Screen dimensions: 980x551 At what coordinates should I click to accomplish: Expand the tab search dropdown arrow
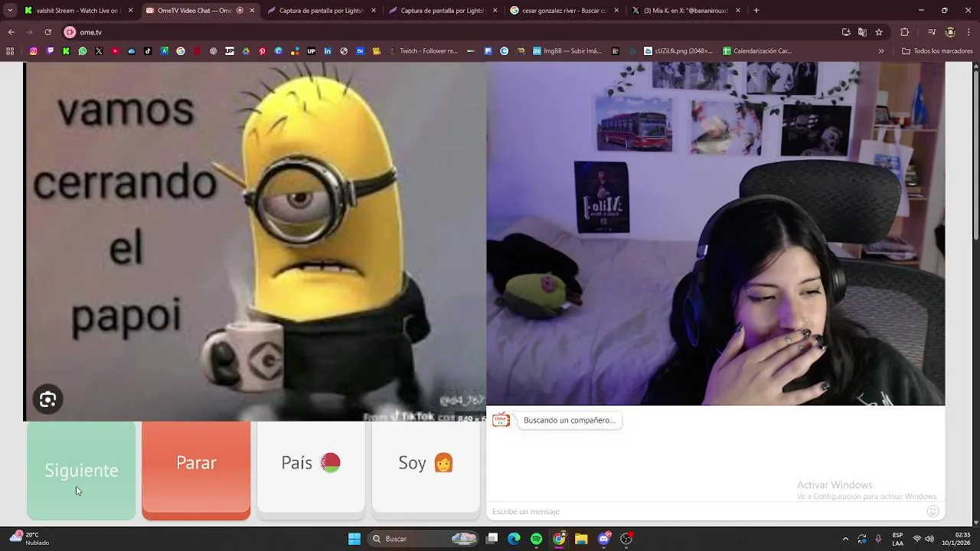(x=10, y=11)
